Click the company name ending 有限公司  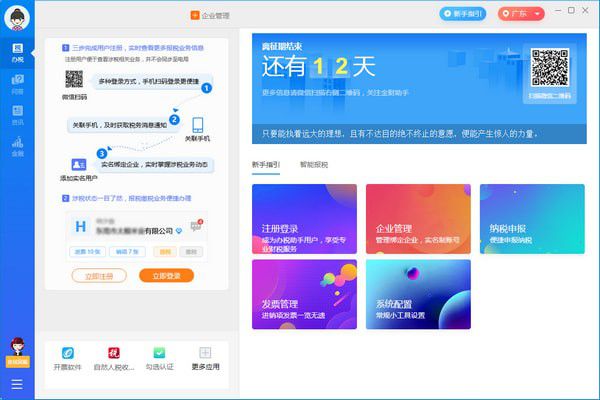[134, 231]
